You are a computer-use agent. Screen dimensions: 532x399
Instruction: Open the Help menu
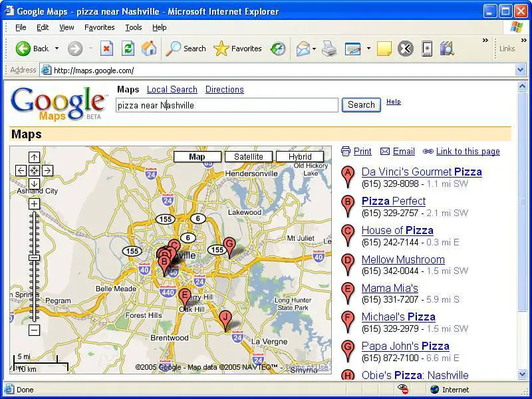pos(159,27)
